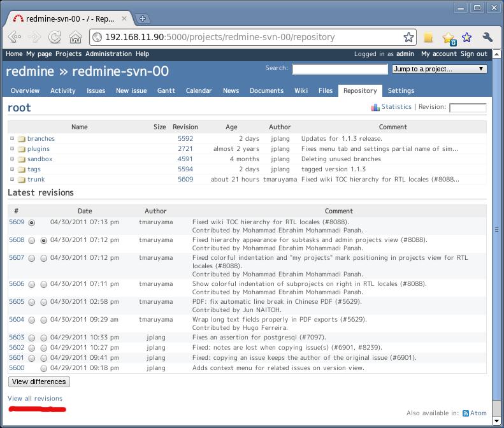Click the sandbox folder icon
Screen dimensions: 504x428
point(22,159)
